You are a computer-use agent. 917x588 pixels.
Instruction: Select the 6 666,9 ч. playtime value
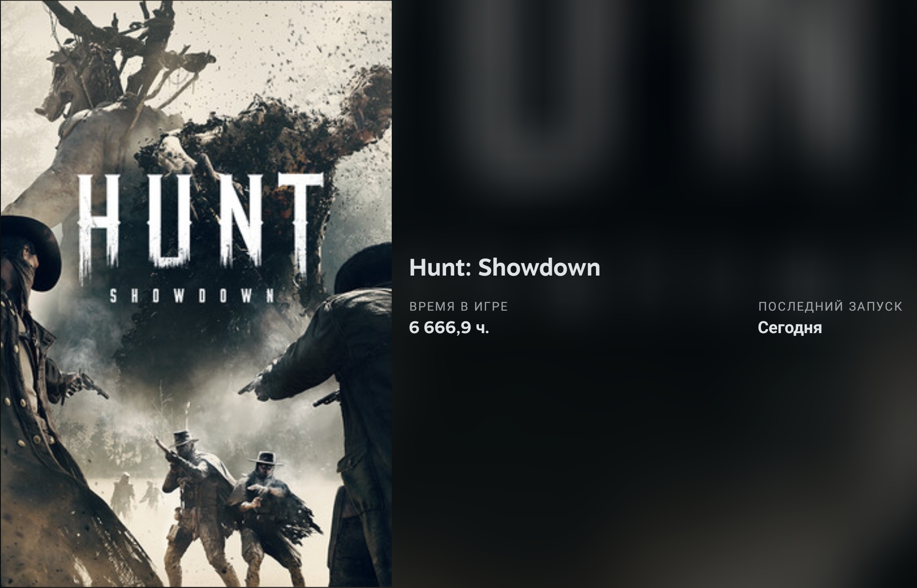coord(449,328)
